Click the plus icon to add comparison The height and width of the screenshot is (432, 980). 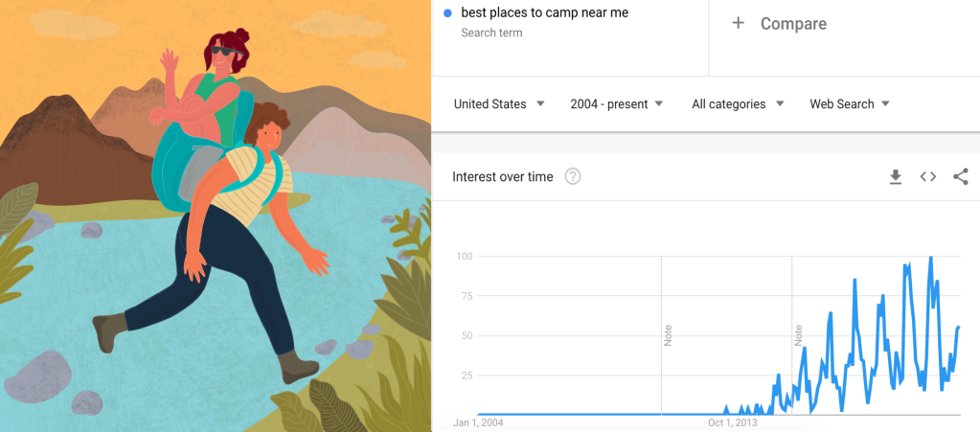click(x=738, y=23)
